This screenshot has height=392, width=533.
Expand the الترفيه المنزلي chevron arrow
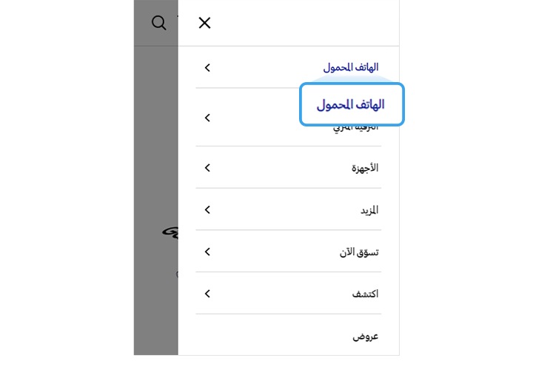pyautogui.click(x=207, y=118)
